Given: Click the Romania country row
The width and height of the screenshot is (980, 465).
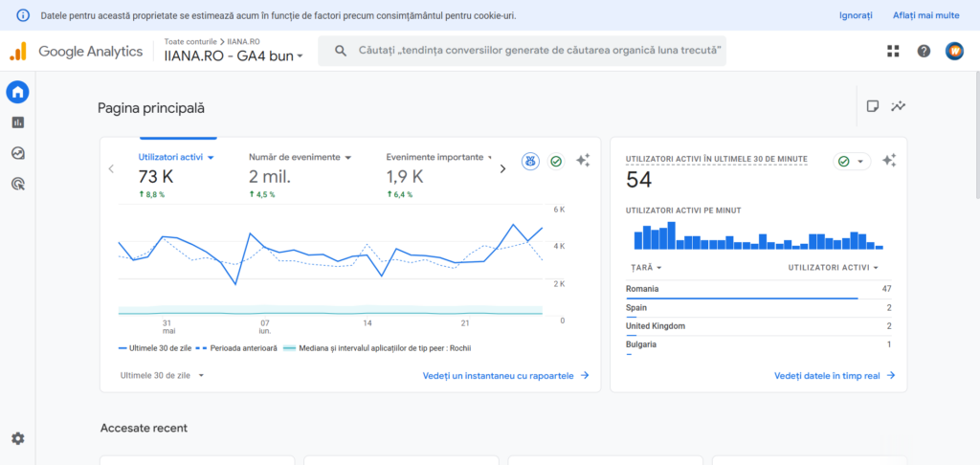Looking at the screenshot, I should click(x=759, y=289).
